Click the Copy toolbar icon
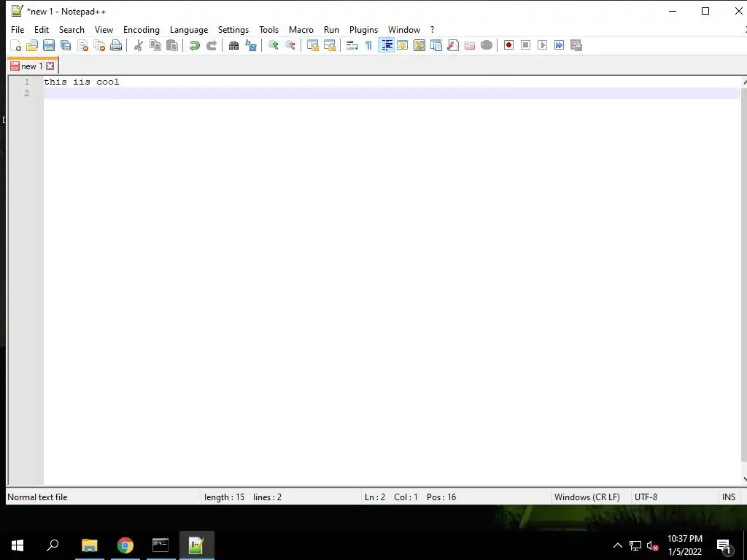747x560 pixels. click(x=155, y=45)
